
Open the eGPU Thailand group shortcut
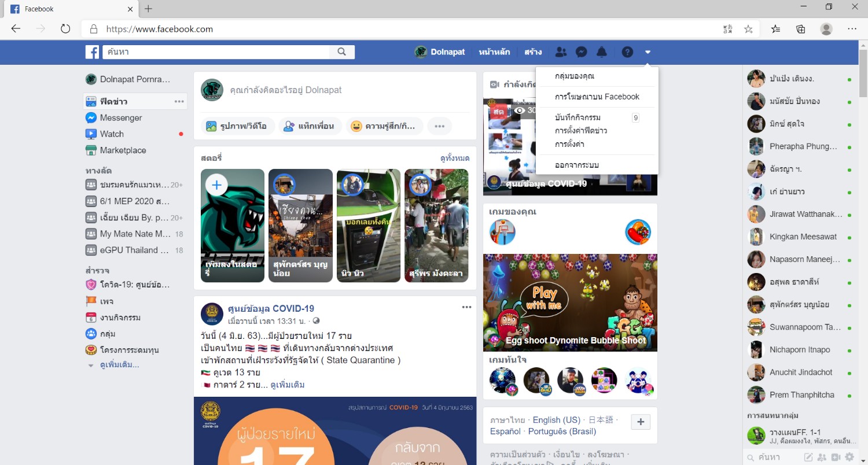(134, 250)
